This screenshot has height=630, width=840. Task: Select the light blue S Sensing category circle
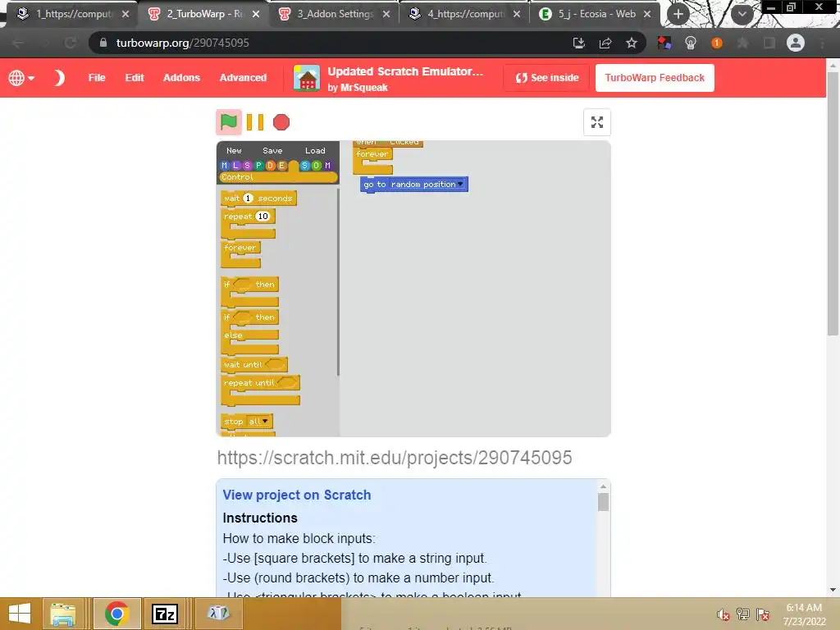click(x=304, y=166)
